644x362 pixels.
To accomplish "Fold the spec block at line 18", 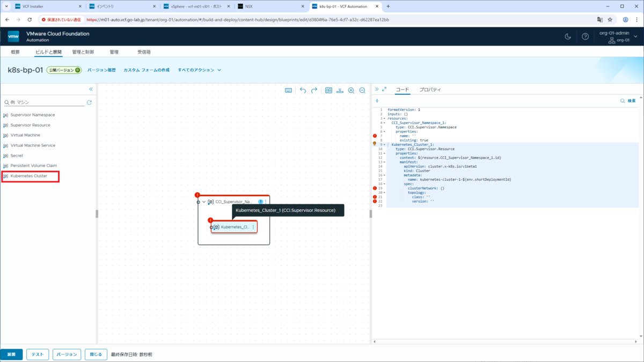I will pyautogui.click(x=384, y=184).
